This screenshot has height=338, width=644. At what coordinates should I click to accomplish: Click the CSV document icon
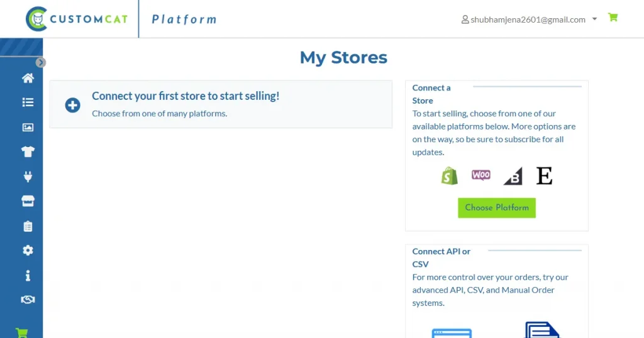542,330
